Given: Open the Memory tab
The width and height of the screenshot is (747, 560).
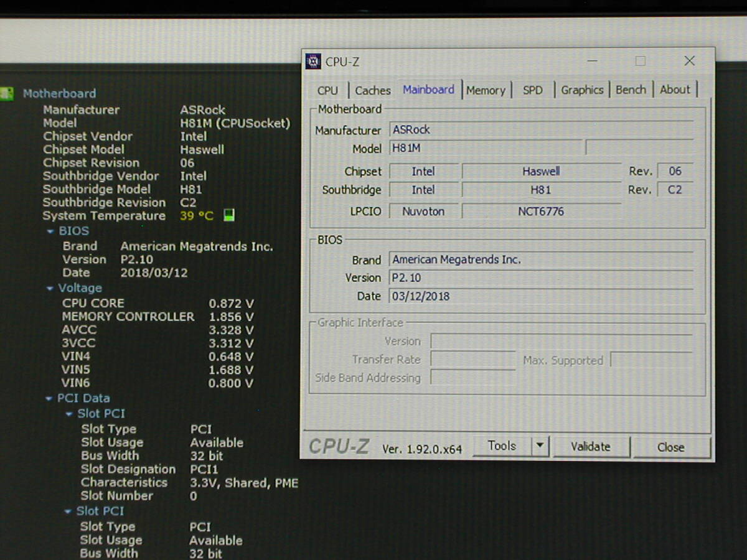Looking at the screenshot, I should pyautogui.click(x=486, y=90).
